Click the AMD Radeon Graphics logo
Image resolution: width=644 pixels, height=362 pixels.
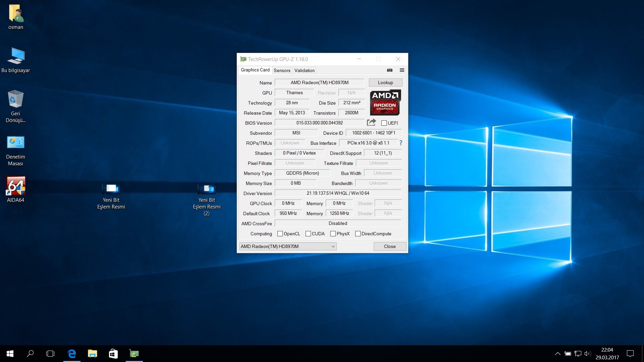click(385, 102)
